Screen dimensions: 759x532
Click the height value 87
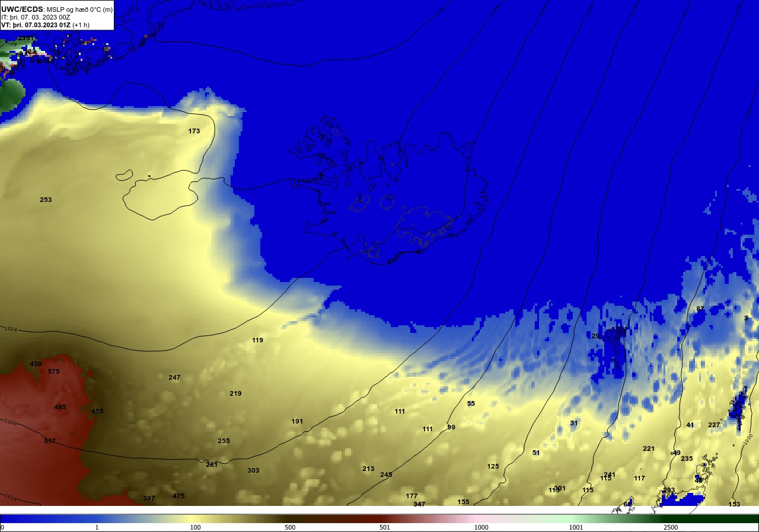pos(700,309)
